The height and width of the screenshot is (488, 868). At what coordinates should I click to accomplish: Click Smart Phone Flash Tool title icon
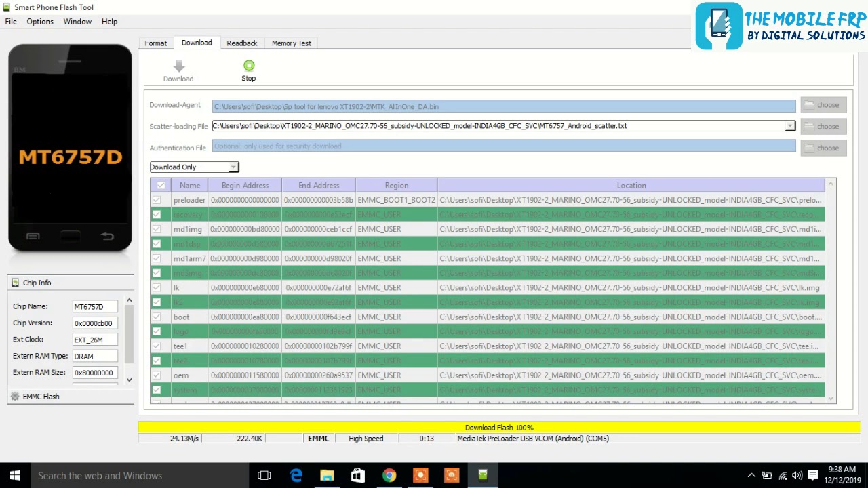click(7, 7)
